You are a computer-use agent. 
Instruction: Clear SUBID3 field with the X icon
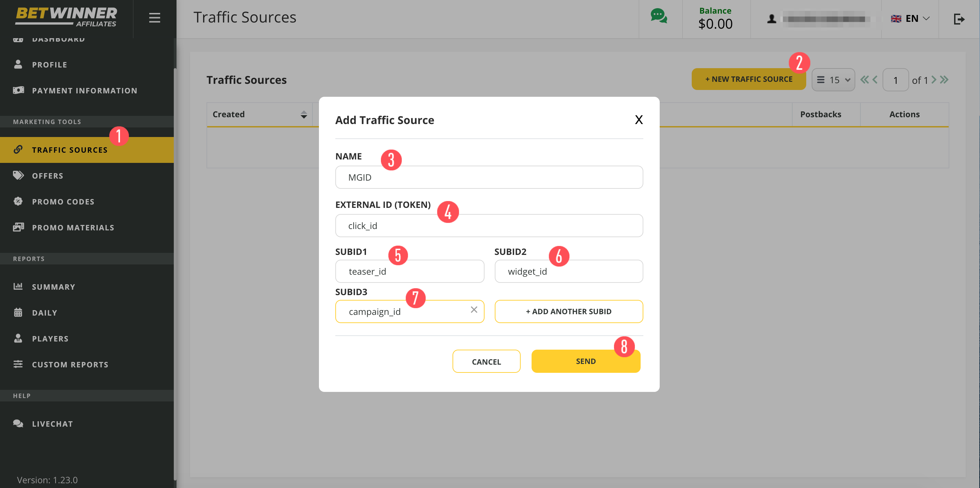474,310
